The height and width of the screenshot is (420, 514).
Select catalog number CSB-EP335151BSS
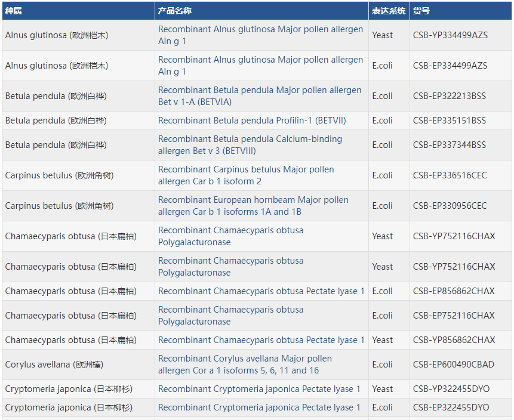tap(449, 121)
